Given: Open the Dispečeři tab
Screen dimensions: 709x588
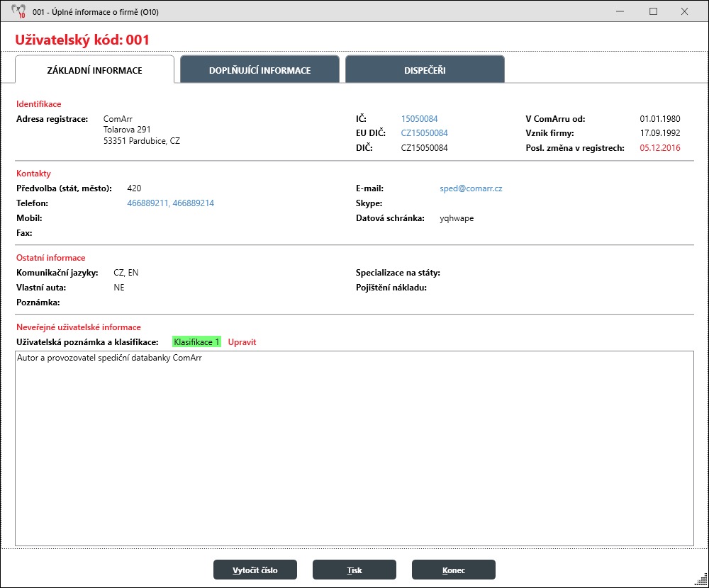Looking at the screenshot, I should (x=425, y=70).
